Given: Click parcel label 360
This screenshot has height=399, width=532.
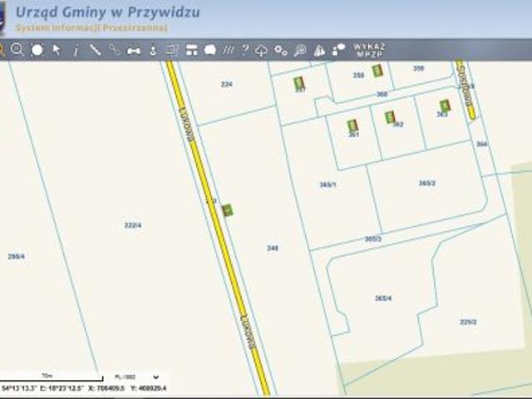Looking at the screenshot, I should click(382, 94).
